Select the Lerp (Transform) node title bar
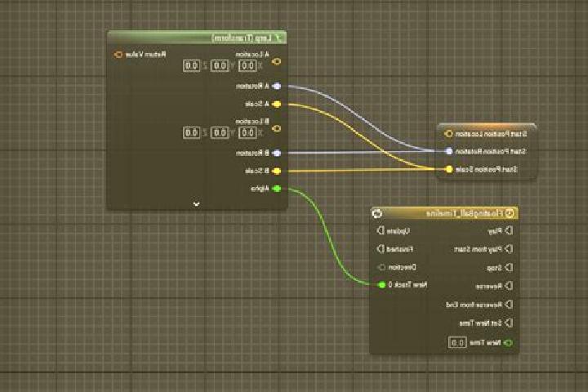Screen dimensions: 588x392 198,38
